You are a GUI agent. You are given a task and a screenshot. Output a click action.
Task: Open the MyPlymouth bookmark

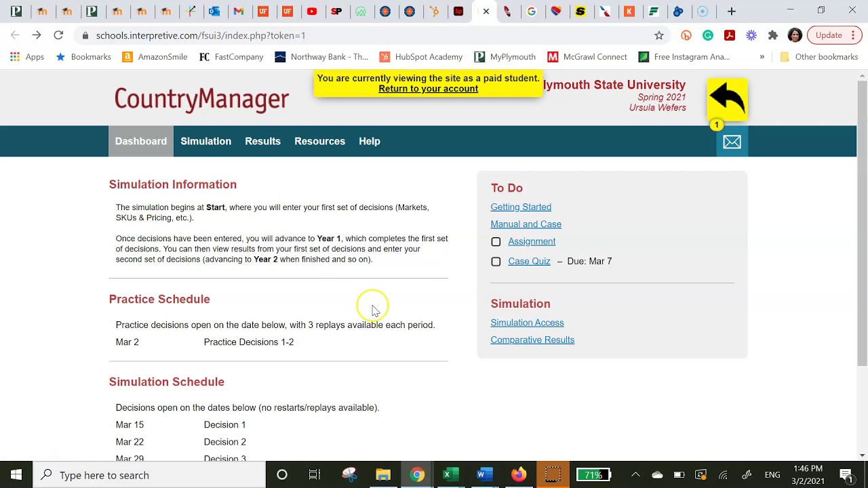(x=505, y=57)
